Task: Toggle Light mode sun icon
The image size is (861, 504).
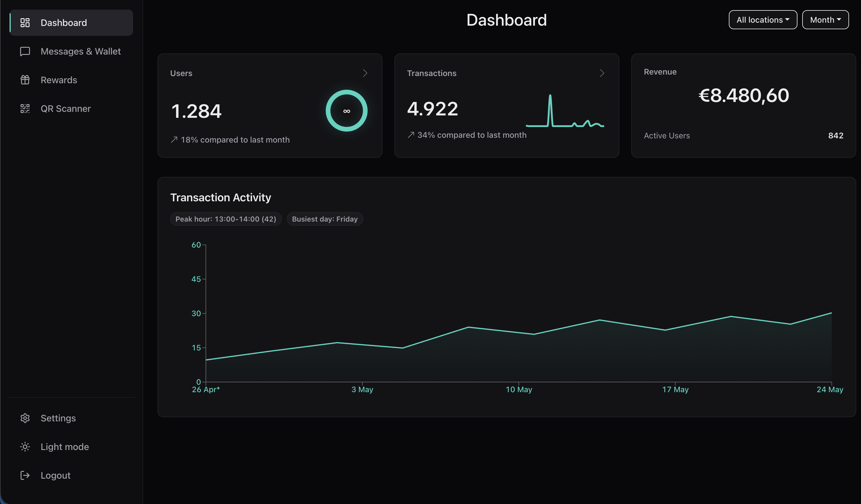Action: [25, 447]
